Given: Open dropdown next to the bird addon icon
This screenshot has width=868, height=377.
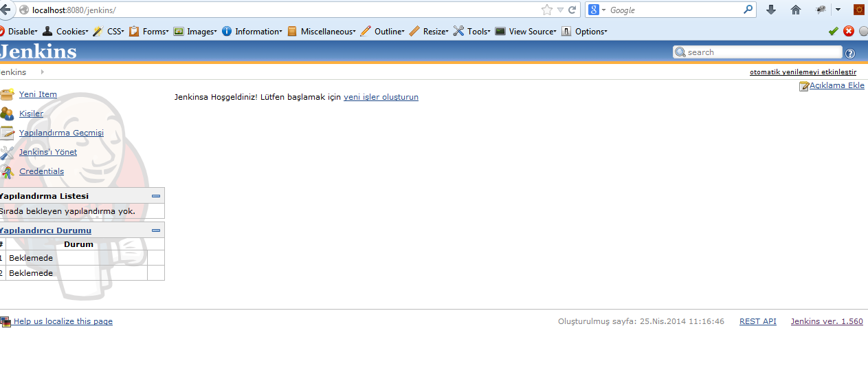Looking at the screenshot, I should click(838, 10).
